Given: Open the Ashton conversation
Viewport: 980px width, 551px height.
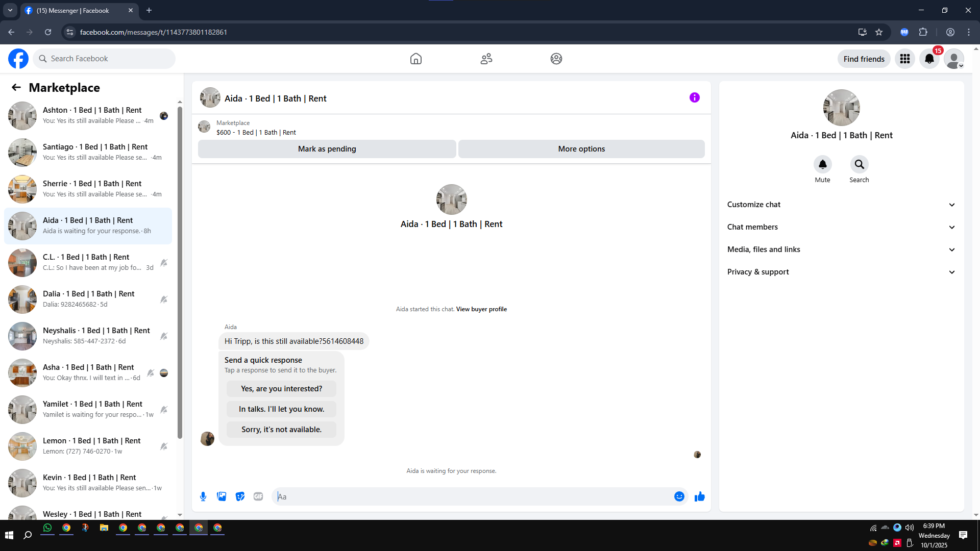Looking at the screenshot, I should pos(88,116).
